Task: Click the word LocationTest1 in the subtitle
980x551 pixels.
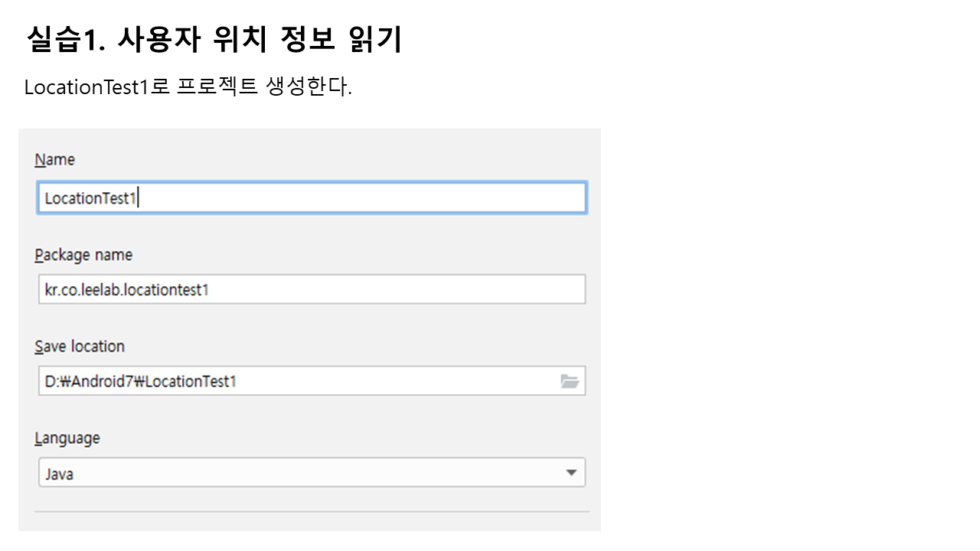Action: pyautogui.click(x=85, y=87)
